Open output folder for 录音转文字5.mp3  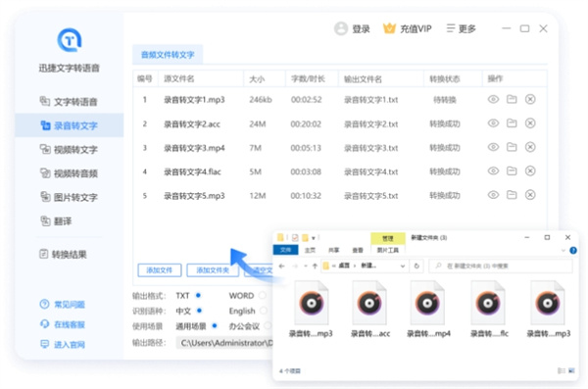pyautogui.click(x=512, y=195)
